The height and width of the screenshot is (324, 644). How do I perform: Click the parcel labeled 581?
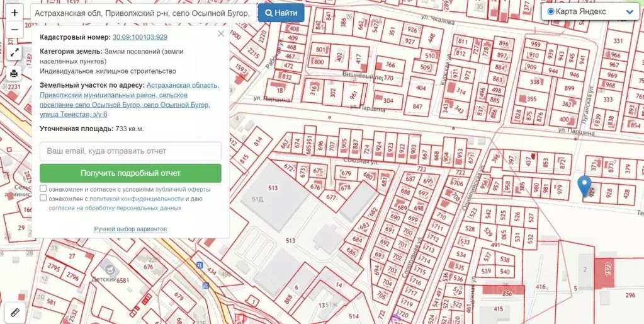[x=51, y=303]
